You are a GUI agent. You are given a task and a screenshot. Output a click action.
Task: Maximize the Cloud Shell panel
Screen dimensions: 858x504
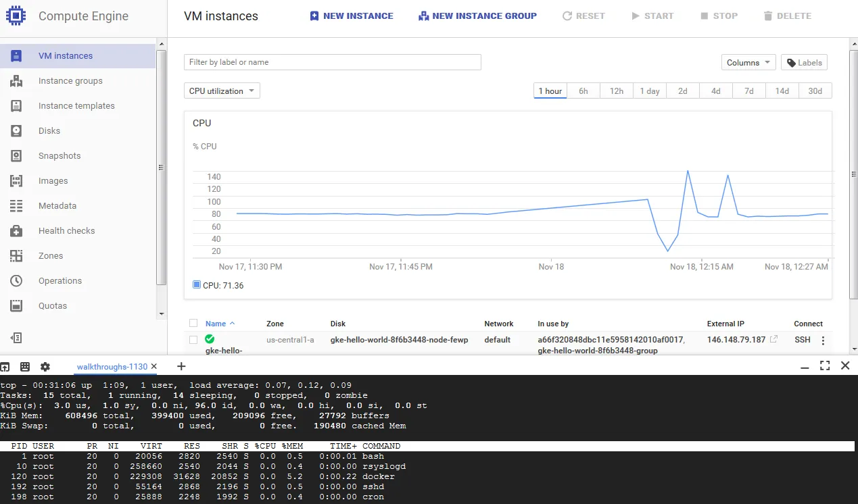(x=825, y=366)
